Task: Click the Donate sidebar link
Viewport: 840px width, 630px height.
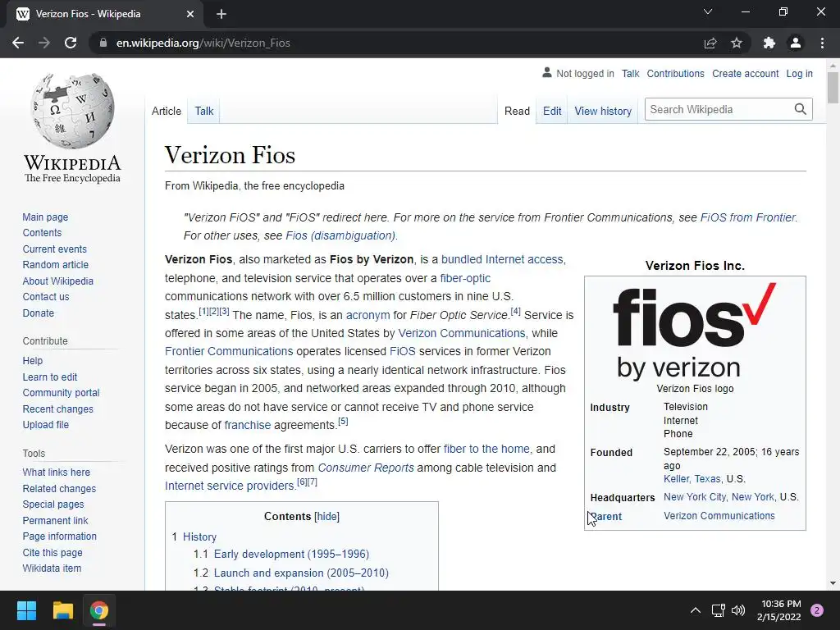Action: pyautogui.click(x=38, y=313)
